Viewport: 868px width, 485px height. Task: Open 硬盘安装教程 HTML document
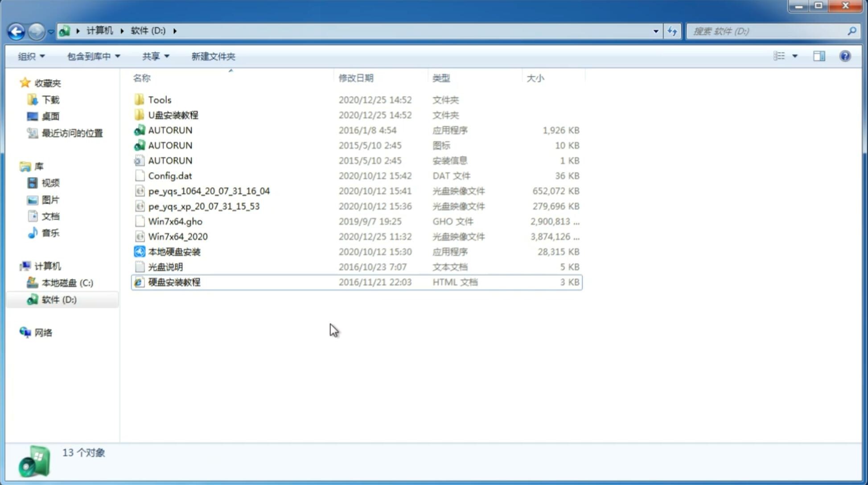point(174,282)
